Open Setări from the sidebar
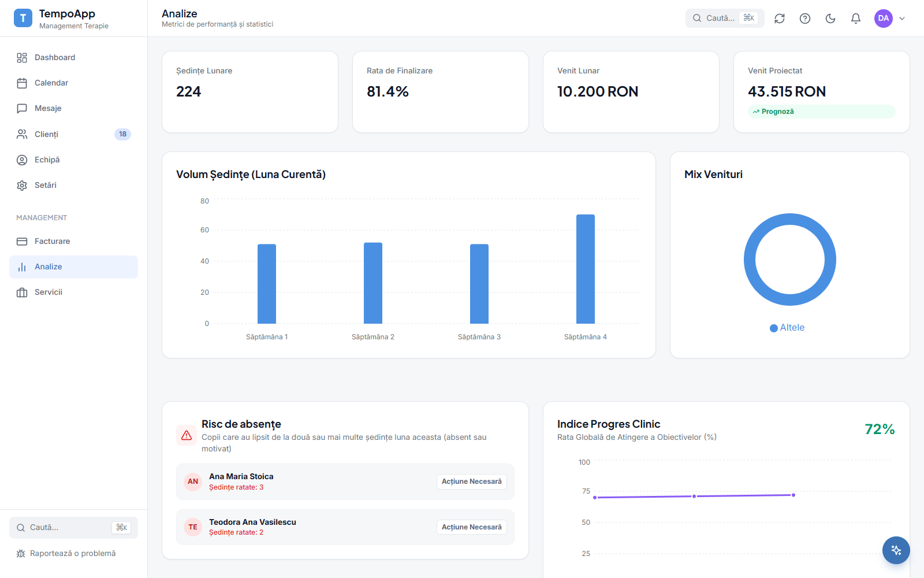 (73, 185)
